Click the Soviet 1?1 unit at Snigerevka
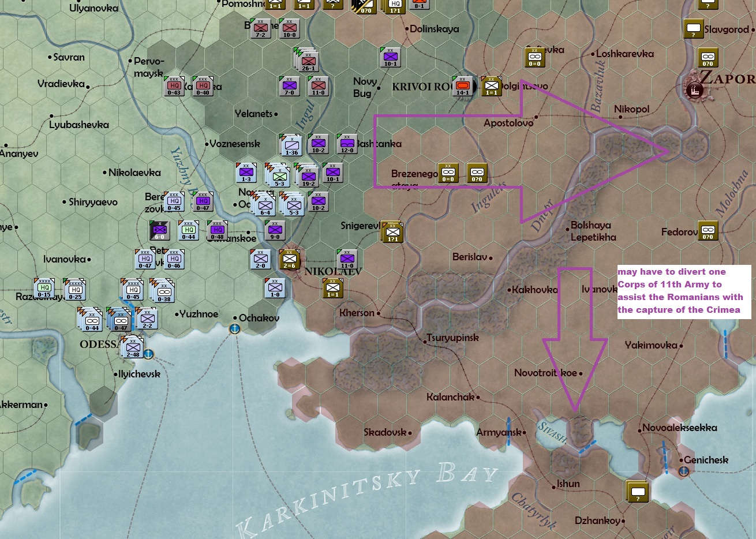The image size is (756, 539). click(392, 232)
